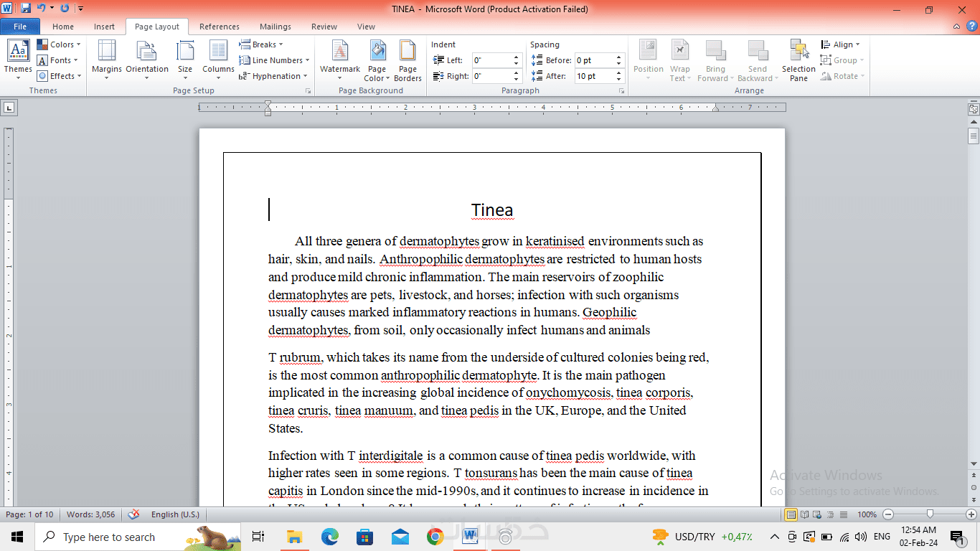The image size is (980, 551).
Task: Click the word count in status bar
Action: (91, 514)
